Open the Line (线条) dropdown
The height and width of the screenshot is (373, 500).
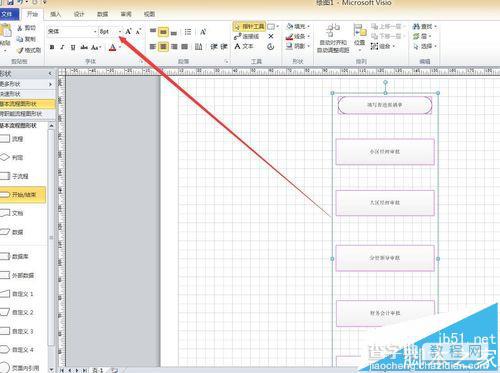click(x=298, y=36)
